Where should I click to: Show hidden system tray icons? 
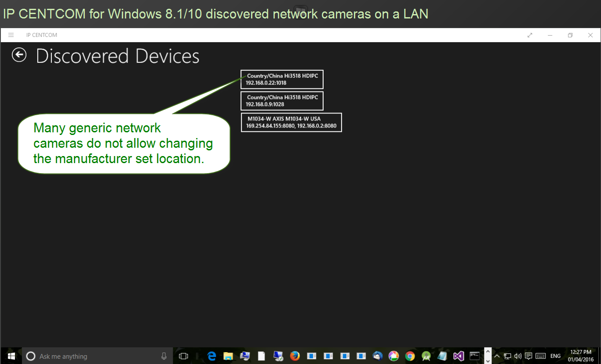coord(497,356)
